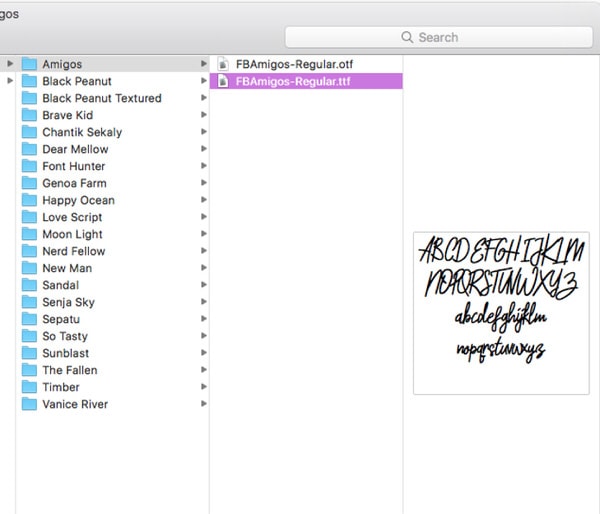The width and height of the screenshot is (600, 514).
Task: Click the FBAmigos-Regular.ttf file icon
Action: pos(224,81)
